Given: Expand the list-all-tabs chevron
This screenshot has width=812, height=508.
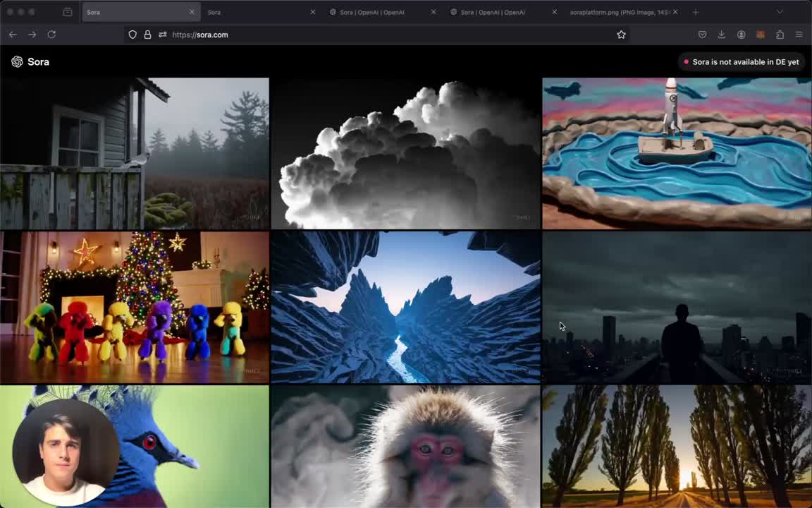Looking at the screenshot, I should [x=780, y=12].
